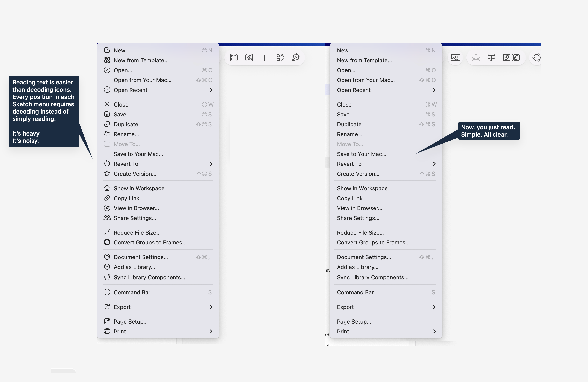The image size is (588, 382).
Task: Expand Open Recent submenu in icon menu
Action: (211, 90)
